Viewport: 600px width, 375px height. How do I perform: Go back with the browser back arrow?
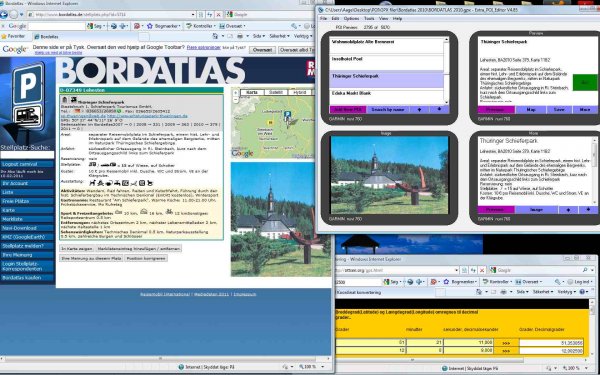click(4, 15)
